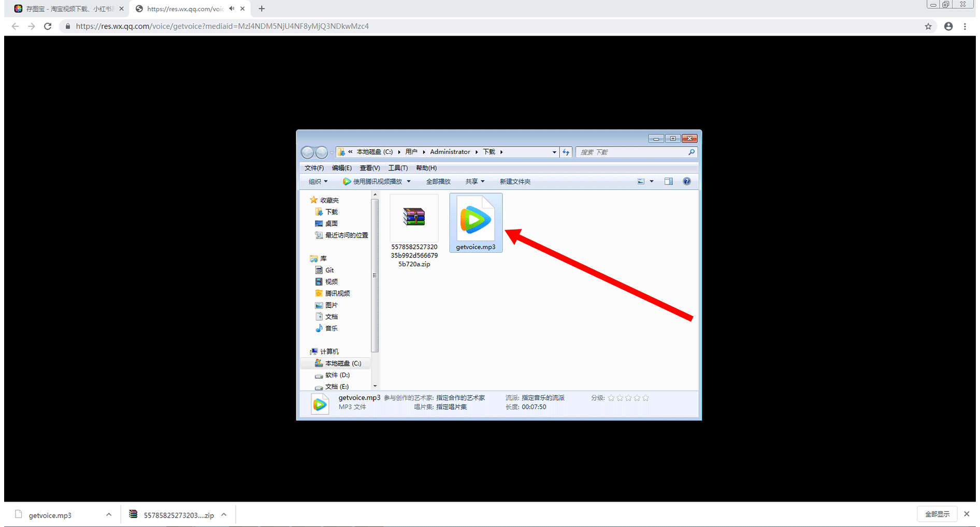Click the 全部显示 button
The image size is (980, 527).
(937, 514)
